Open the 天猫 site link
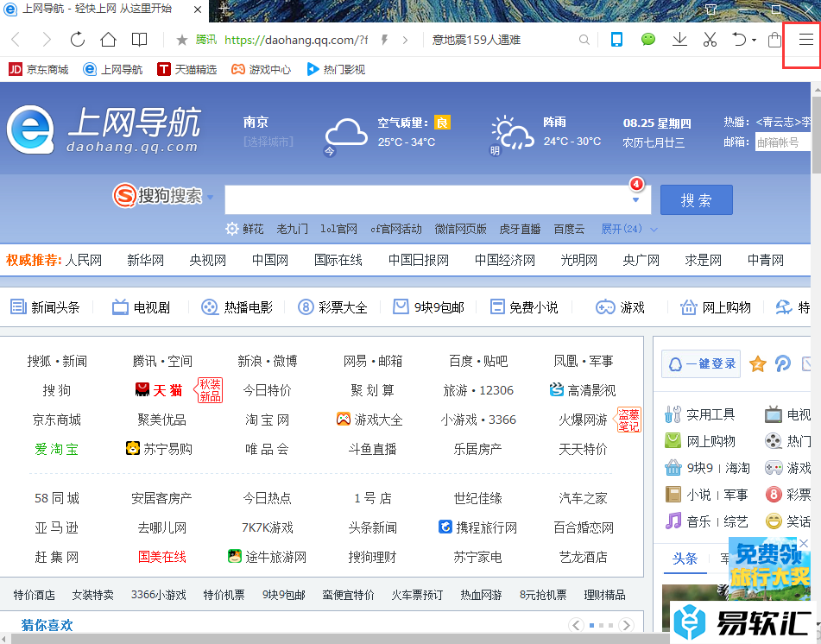 tap(159, 390)
